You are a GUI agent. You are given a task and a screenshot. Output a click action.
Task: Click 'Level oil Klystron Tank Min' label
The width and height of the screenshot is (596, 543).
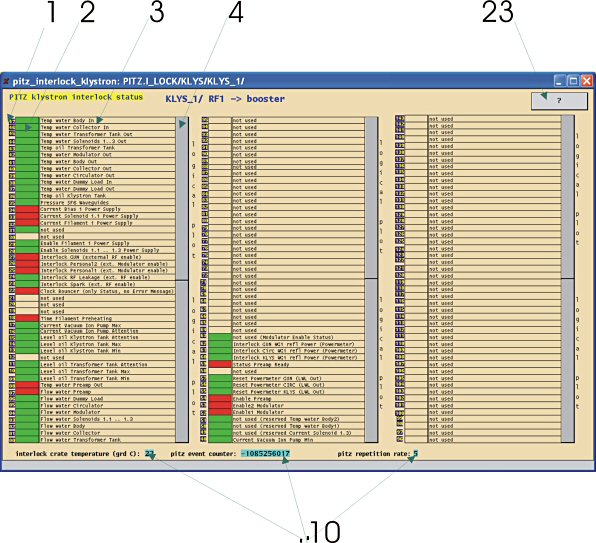(x=81, y=351)
